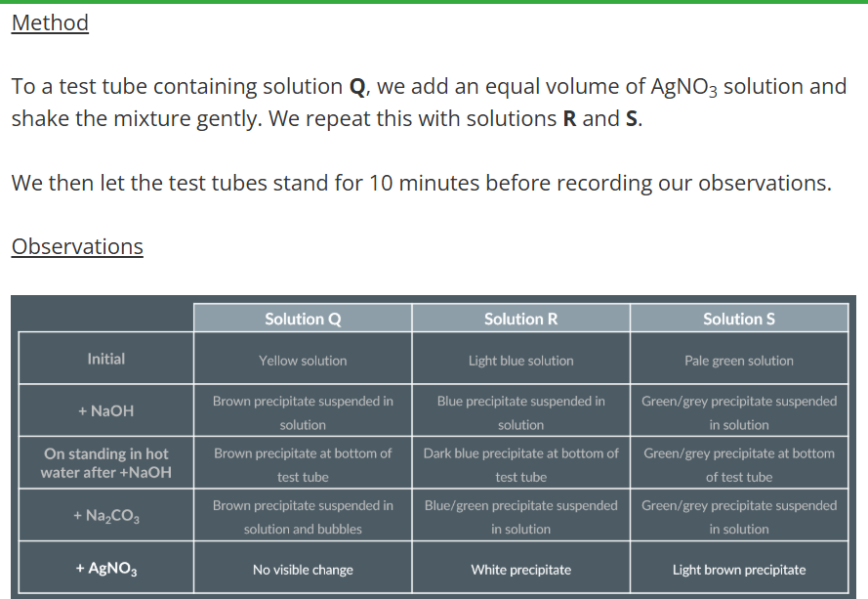Select the Solution R column header

coord(521,319)
